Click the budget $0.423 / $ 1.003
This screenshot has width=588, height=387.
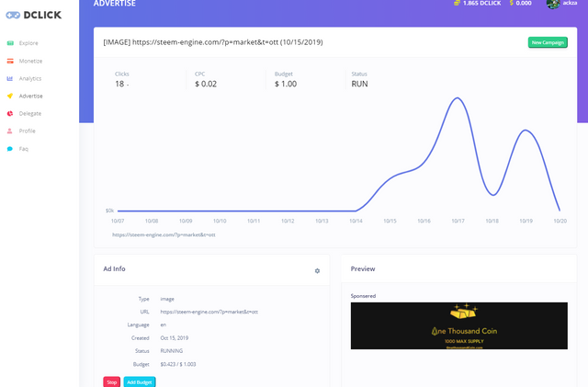click(x=178, y=364)
